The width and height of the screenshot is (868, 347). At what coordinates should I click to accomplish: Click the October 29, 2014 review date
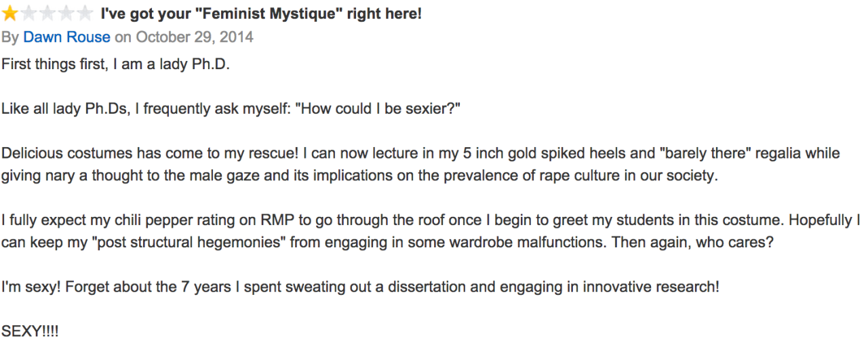195,37
